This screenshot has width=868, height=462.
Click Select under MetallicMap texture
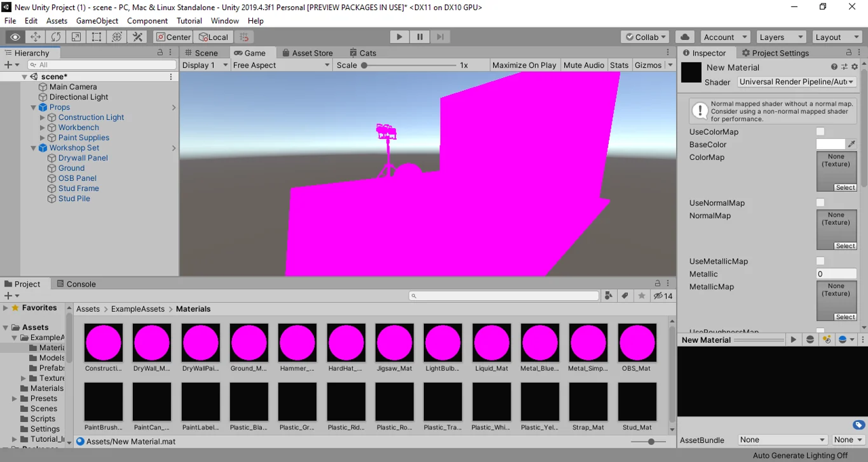pyautogui.click(x=846, y=317)
